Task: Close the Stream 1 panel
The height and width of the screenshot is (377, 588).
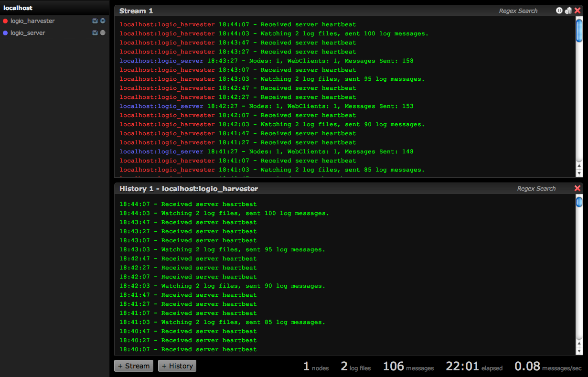Action: (577, 11)
